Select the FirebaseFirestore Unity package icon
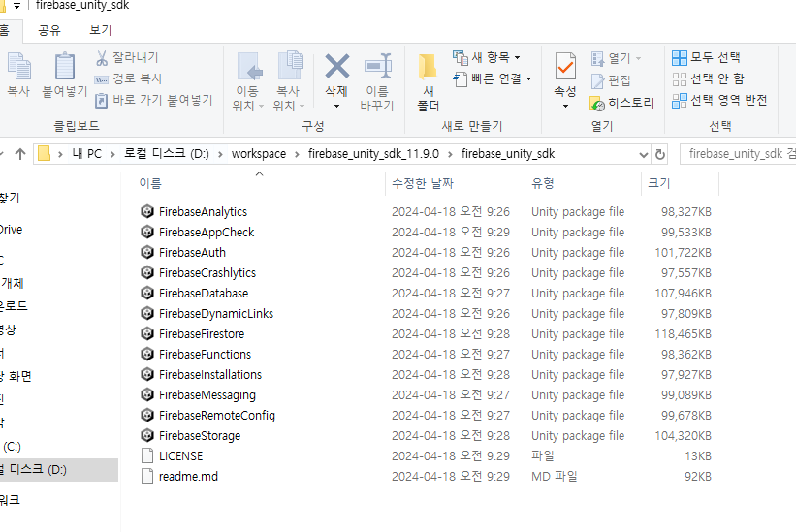Viewport: 796px width, 532px height. click(x=147, y=333)
